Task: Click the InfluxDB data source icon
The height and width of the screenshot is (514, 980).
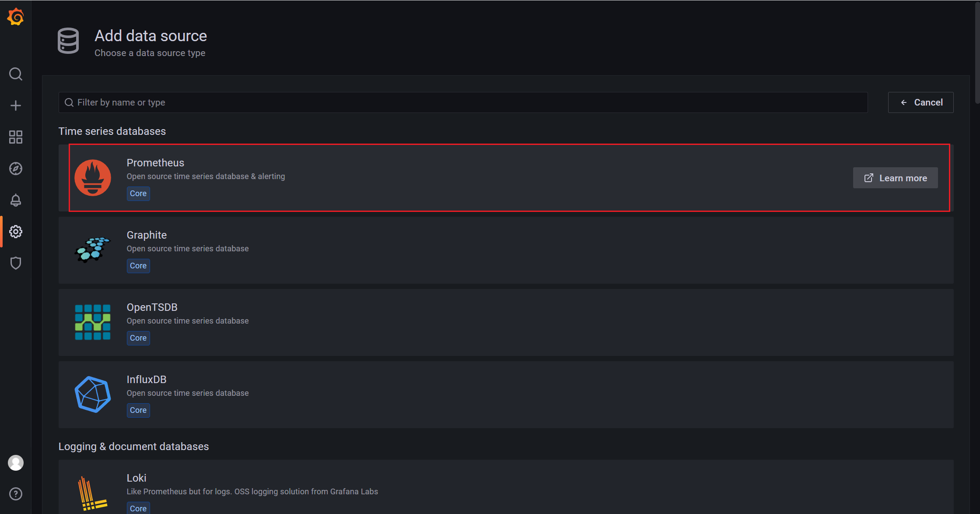Action: tap(93, 394)
